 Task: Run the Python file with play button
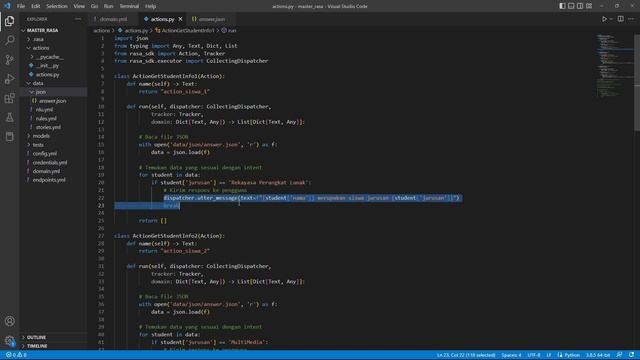click(604, 19)
